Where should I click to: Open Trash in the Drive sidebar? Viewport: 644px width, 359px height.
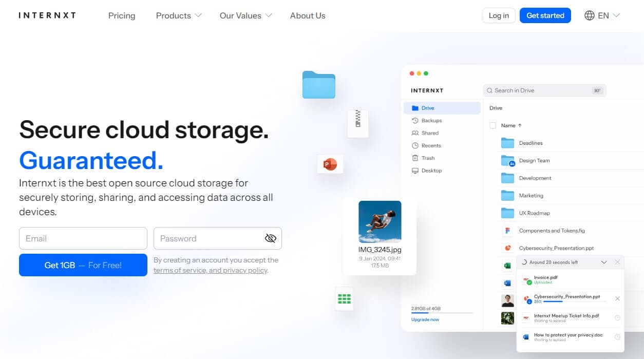(x=428, y=158)
